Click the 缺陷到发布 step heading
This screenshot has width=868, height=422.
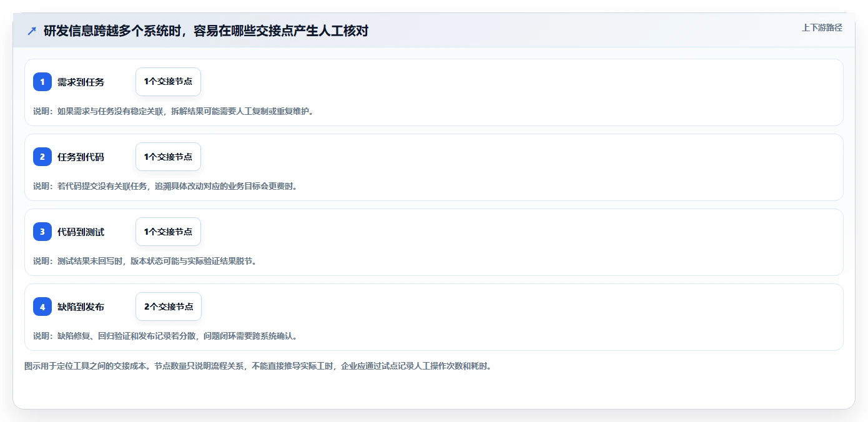[81, 307]
